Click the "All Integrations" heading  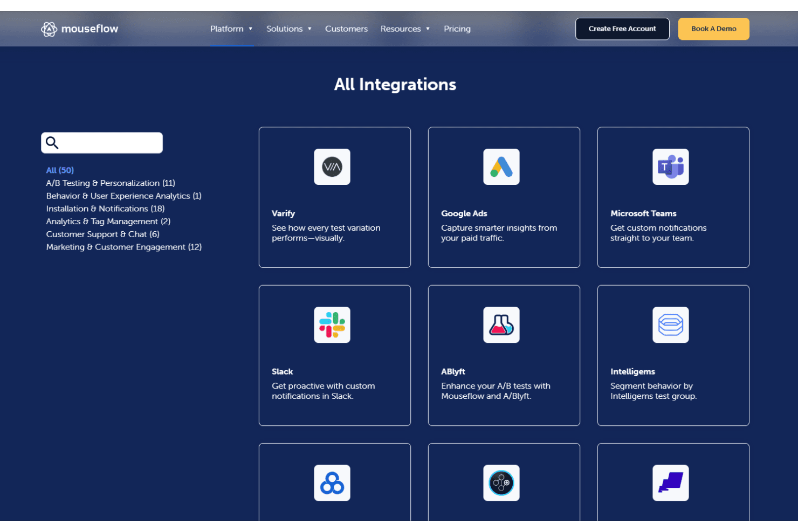395,85
